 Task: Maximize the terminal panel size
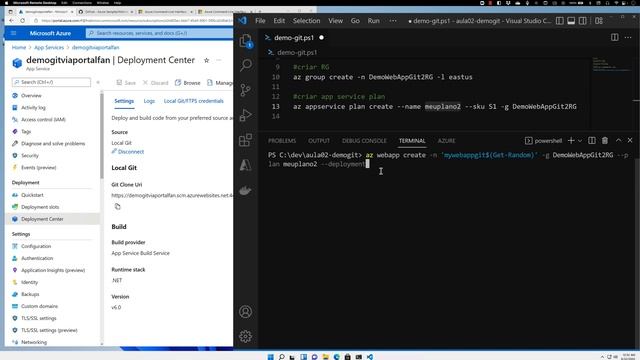click(618, 140)
